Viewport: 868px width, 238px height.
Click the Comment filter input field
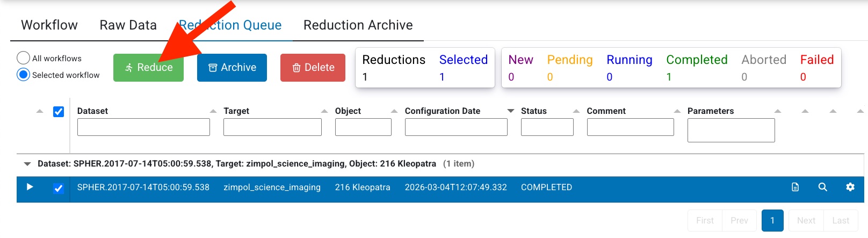point(631,127)
